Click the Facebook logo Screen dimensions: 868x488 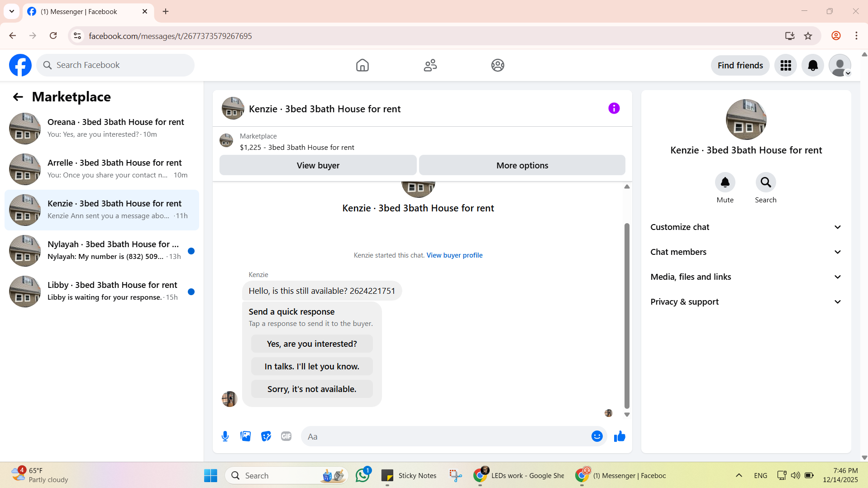tap(20, 65)
